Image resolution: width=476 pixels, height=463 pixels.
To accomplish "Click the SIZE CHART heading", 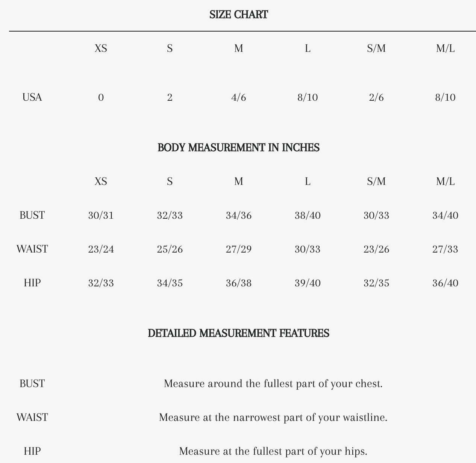I will pyautogui.click(x=238, y=15).
